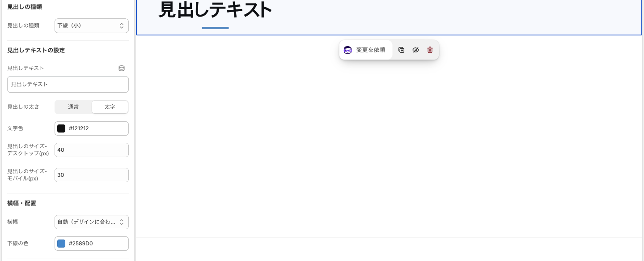Screen dimensions: 644x261
Task: Click the #2589D0 color value field
Action: coord(92,244)
